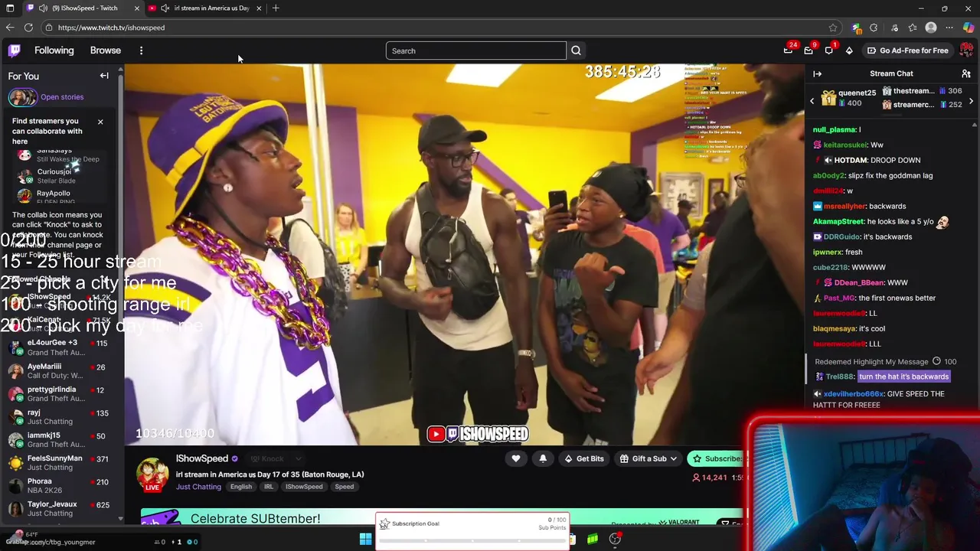This screenshot has width=980, height=551.
Task: Open the chat community users icon
Action: point(966,73)
